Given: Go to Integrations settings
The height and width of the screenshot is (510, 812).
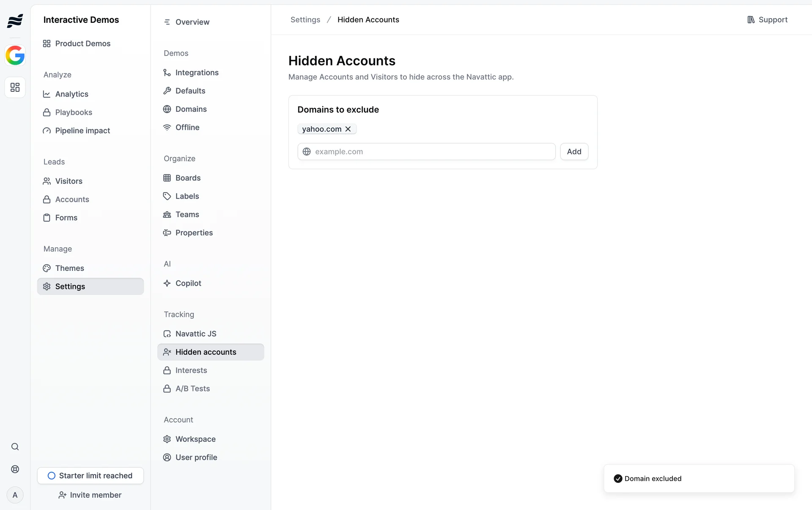Looking at the screenshot, I should coord(197,73).
